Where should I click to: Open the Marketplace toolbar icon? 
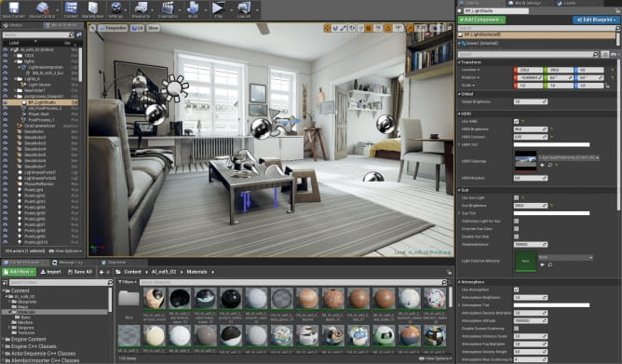click(93, 8)
